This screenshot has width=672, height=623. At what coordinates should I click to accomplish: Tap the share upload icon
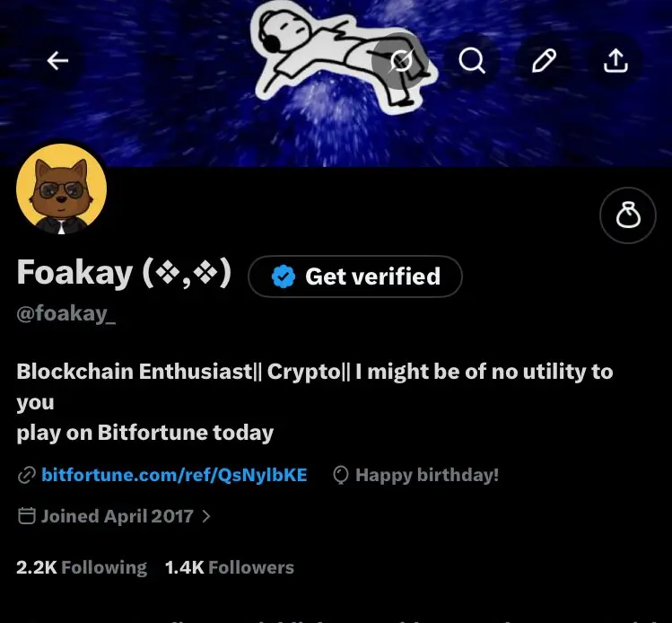(615, 60)
